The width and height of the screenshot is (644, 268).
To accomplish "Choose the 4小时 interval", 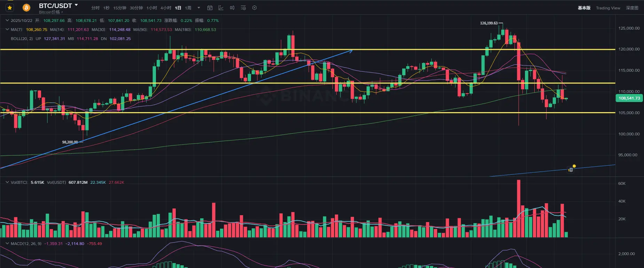I will 166,8.
